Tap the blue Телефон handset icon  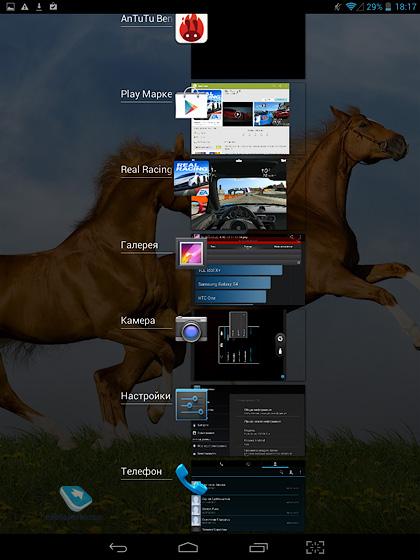coord(191,480)
